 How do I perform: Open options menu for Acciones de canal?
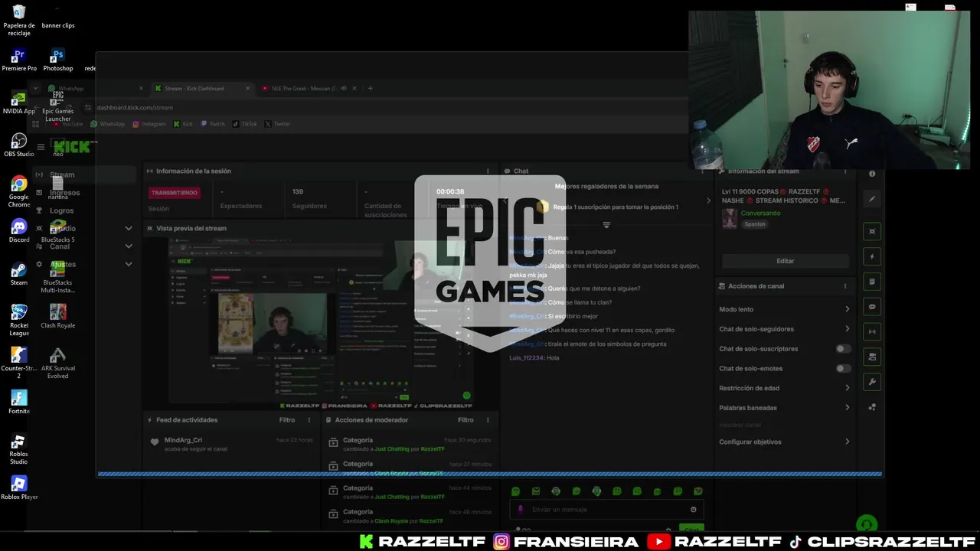point(845,286)
